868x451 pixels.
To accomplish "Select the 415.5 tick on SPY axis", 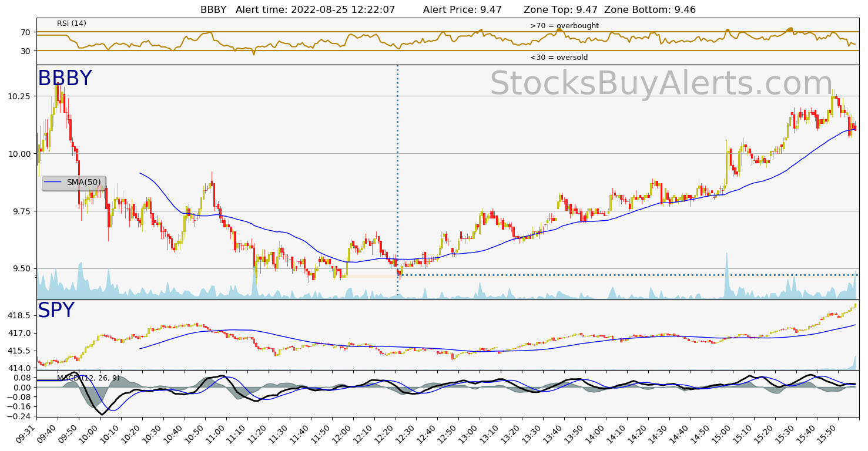I will coord(20,351).
